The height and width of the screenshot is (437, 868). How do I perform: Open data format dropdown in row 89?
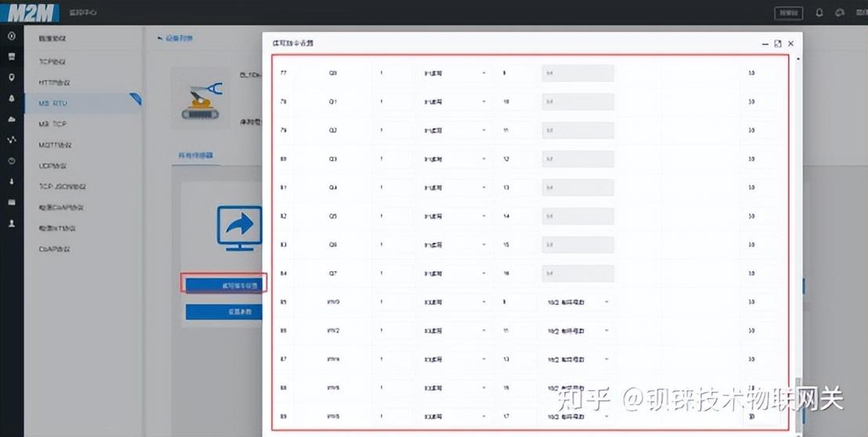(x=578, y=417)
